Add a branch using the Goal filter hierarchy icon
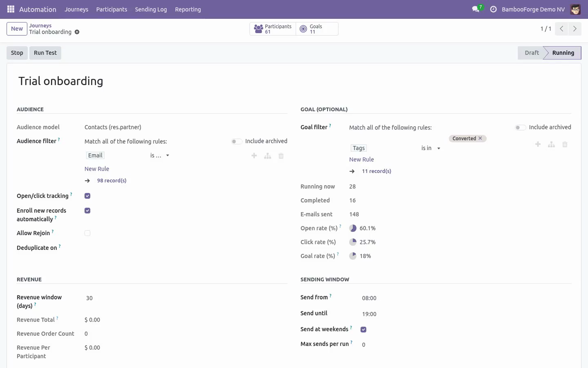This screenshot has height=368, width=588. (551, 145)
